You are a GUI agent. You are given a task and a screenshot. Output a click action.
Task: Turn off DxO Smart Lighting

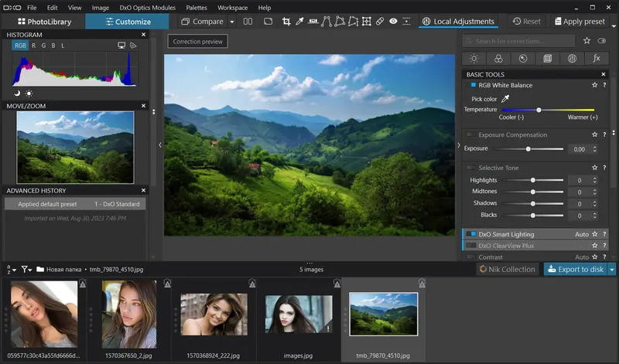pos(470,234)
